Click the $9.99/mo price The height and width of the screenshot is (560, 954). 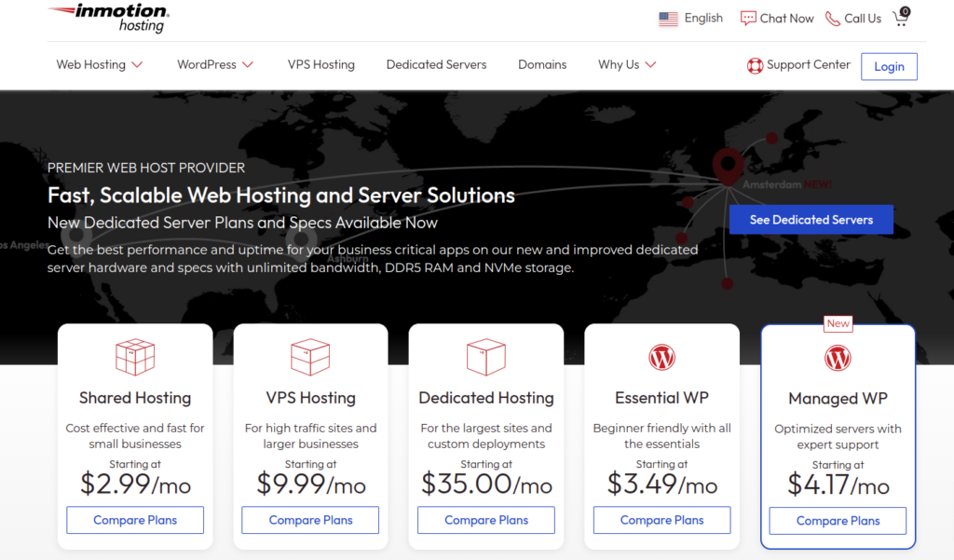pos(310,485)
